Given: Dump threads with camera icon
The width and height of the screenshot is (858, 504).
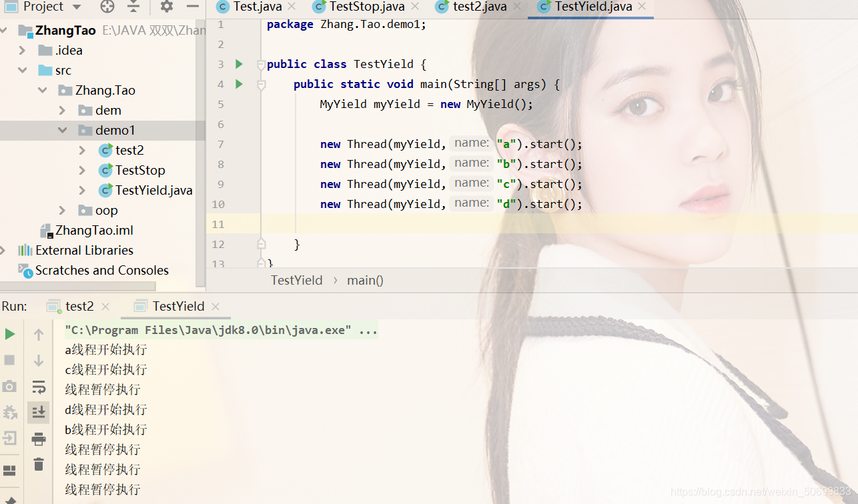Looking at the screenshot, I should 9,386.
